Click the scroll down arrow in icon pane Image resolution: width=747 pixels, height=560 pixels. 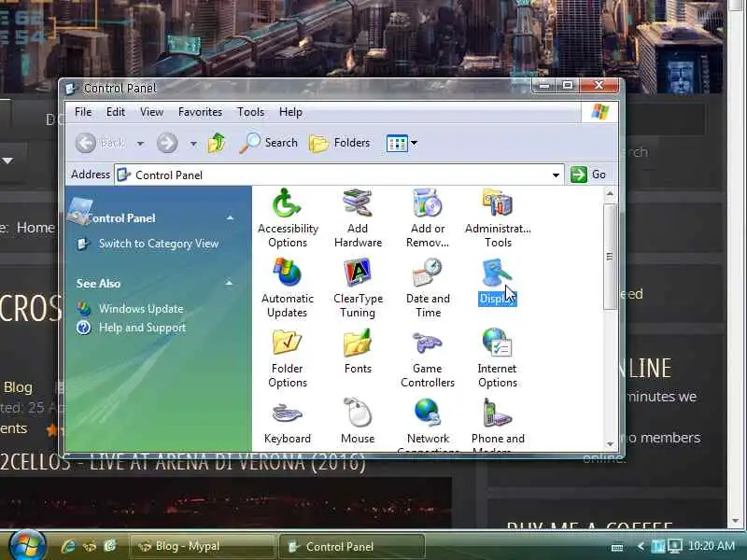610,444
